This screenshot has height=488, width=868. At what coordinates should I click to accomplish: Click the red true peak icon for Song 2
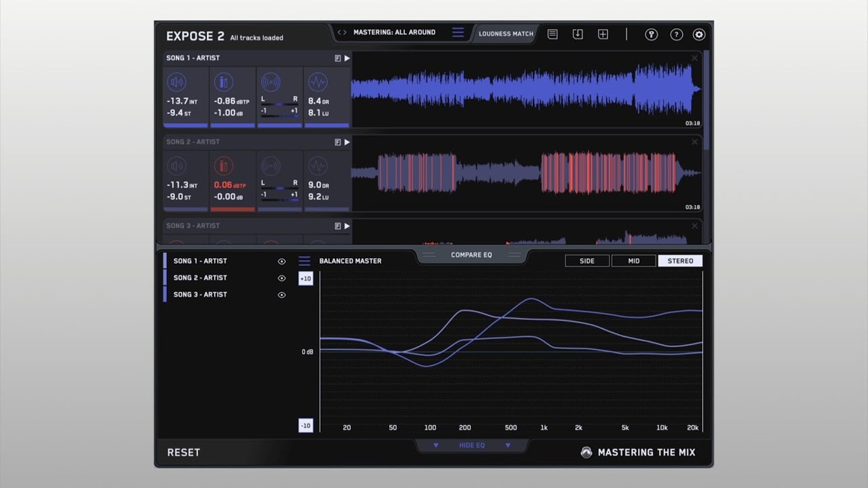(x=224, y=166)
